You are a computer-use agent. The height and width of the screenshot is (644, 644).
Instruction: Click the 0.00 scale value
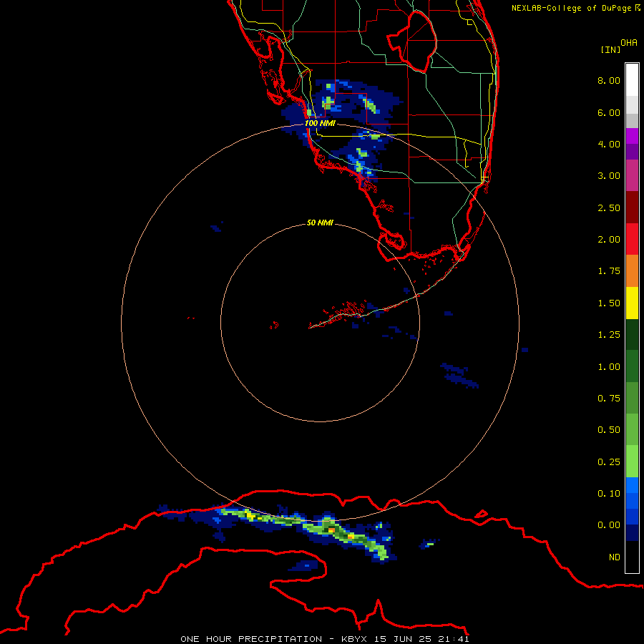pyautogui.click(x=609, y=525)
